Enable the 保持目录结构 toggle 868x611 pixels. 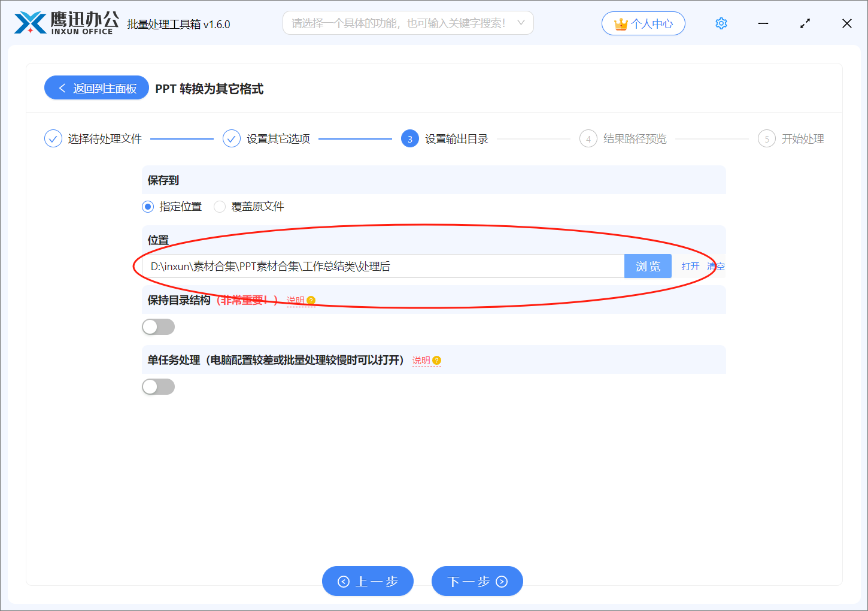coord(158,326)
